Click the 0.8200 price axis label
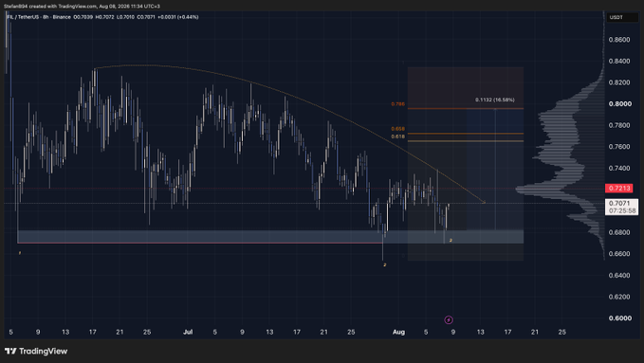Image resolution: width=644 pixels, height=363 pixels. (x=619, y=82)
